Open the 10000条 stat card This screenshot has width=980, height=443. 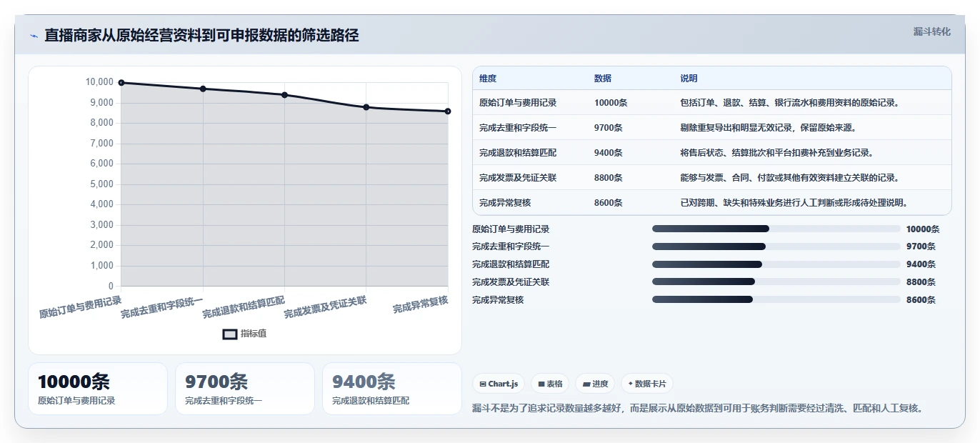pos(98,389)
